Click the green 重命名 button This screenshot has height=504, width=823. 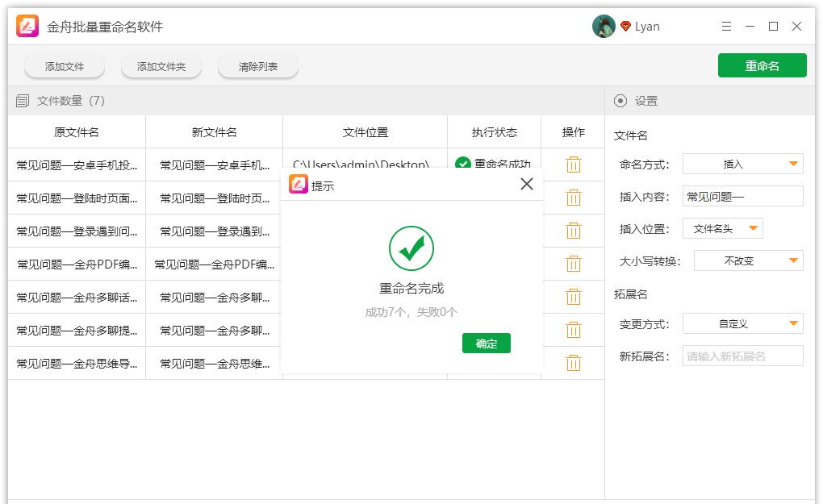(x=762, y=65)
